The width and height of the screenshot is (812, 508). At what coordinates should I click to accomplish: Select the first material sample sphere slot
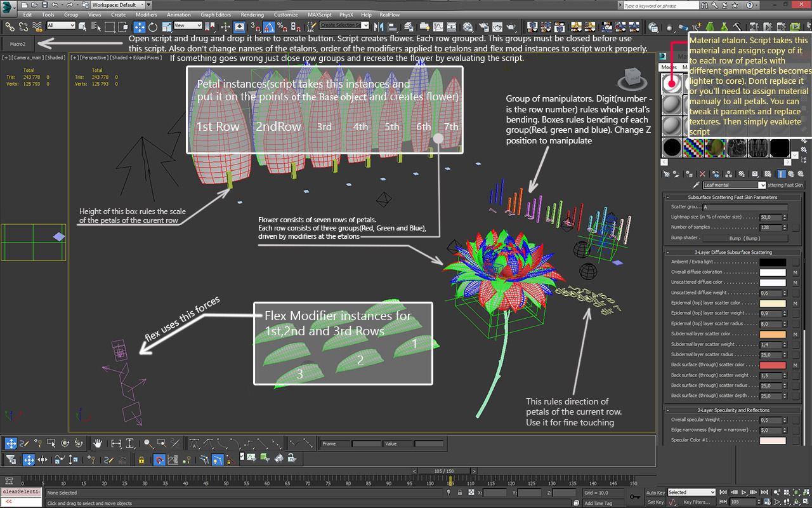[671, 83]
